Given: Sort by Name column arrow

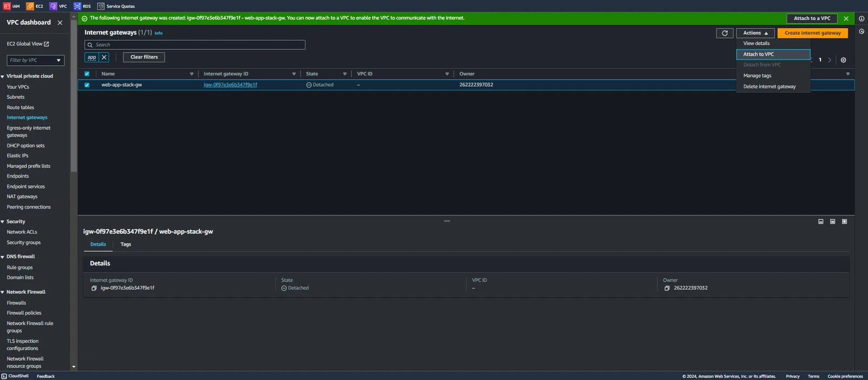Looking at the screenshot, I should click(x=192, y=74).
